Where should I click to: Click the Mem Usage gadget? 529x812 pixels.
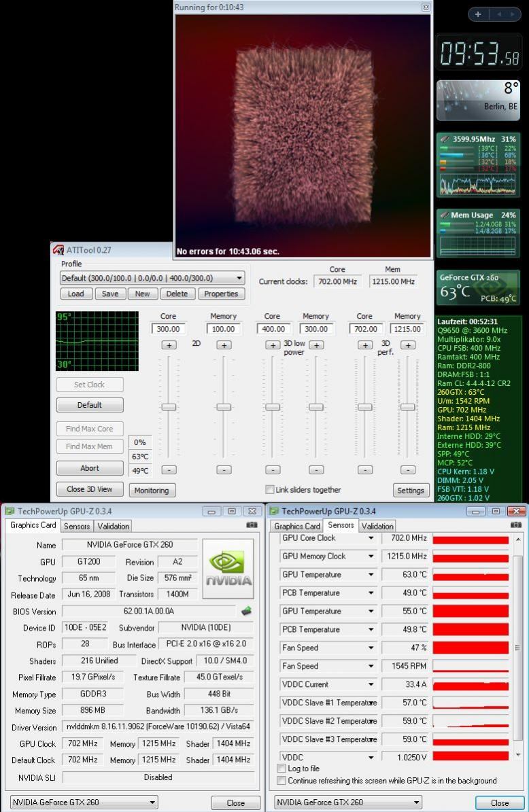478,234
